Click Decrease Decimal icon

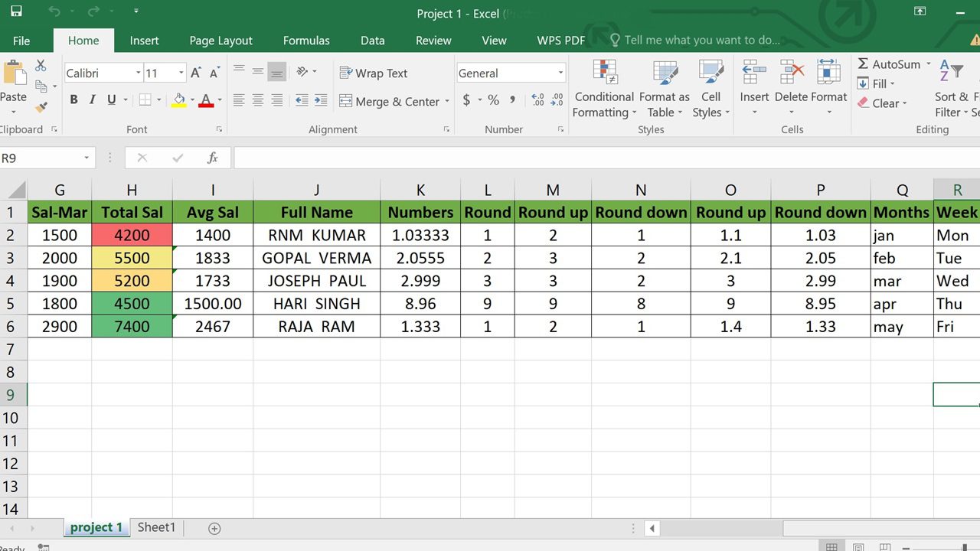[x=557, y=100]
